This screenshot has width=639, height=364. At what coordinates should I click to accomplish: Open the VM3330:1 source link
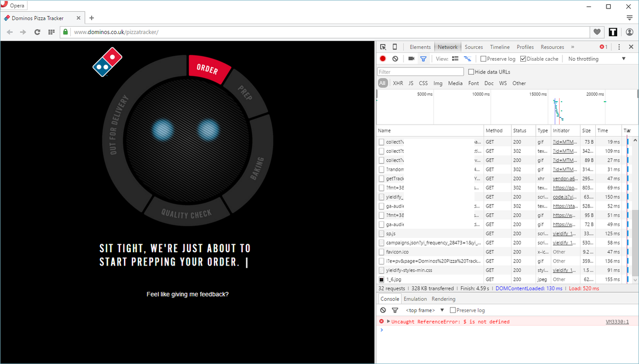(617, 321)
